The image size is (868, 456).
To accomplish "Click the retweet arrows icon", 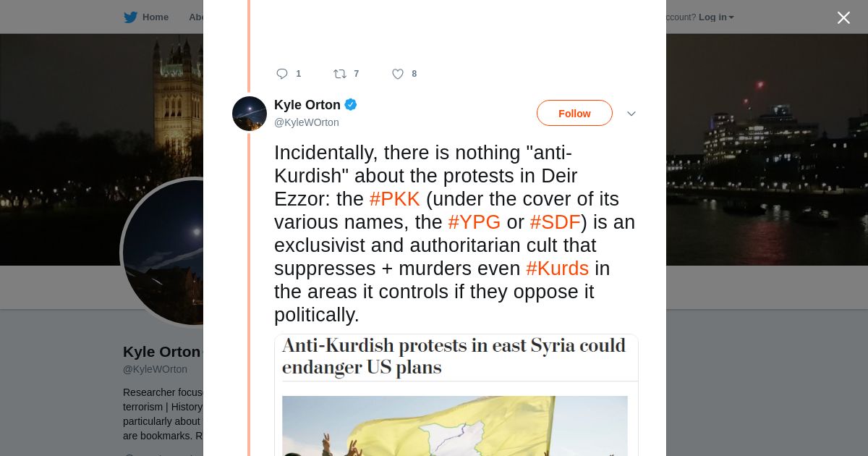I will pos(339,74).
